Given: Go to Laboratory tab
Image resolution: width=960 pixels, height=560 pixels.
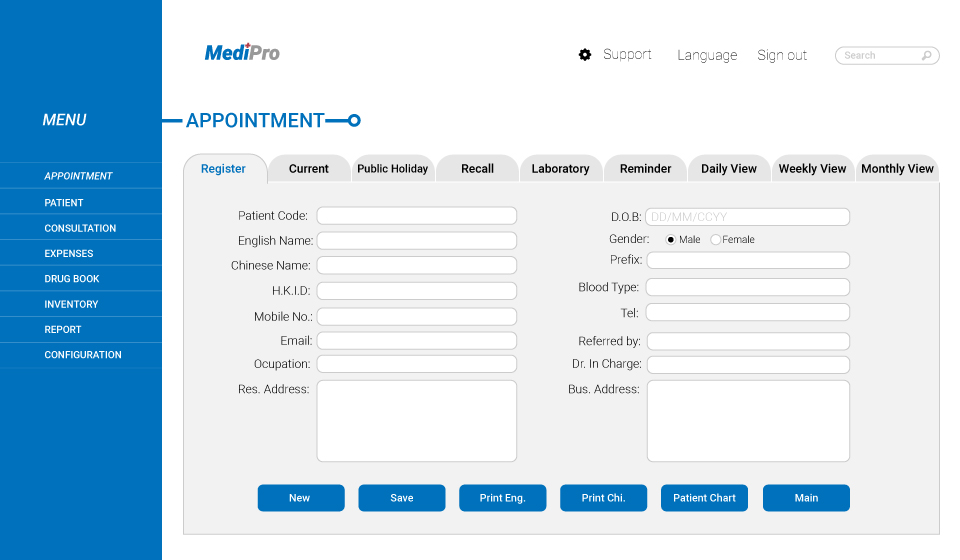Looking at the screenshot, I should point(560,169).
